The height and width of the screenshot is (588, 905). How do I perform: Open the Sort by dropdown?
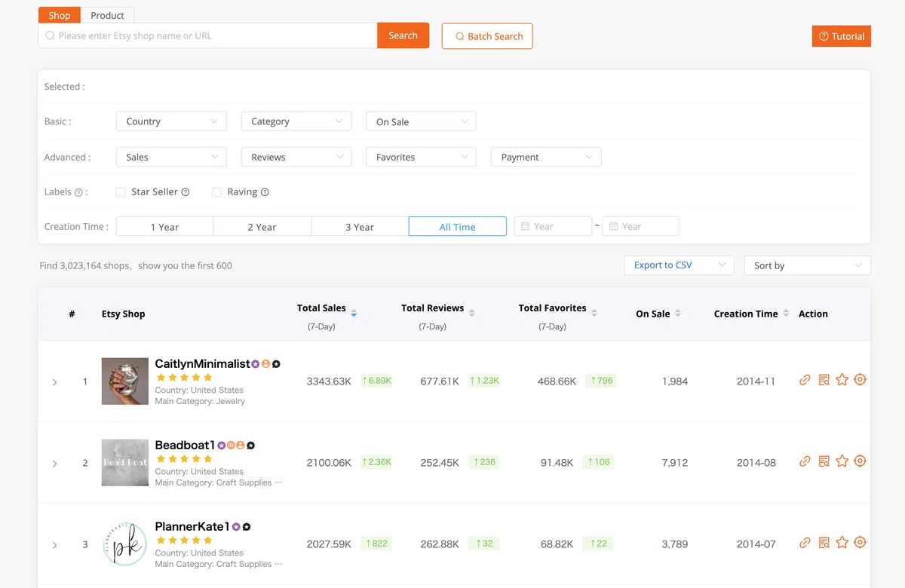(808, 265)
